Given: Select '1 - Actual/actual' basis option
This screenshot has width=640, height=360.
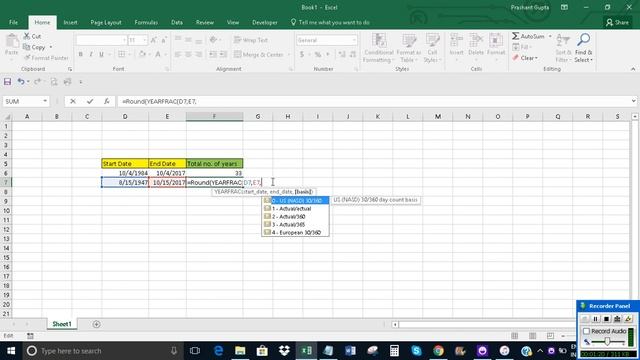Looking at the screenshot, I should tap(296, 209).
